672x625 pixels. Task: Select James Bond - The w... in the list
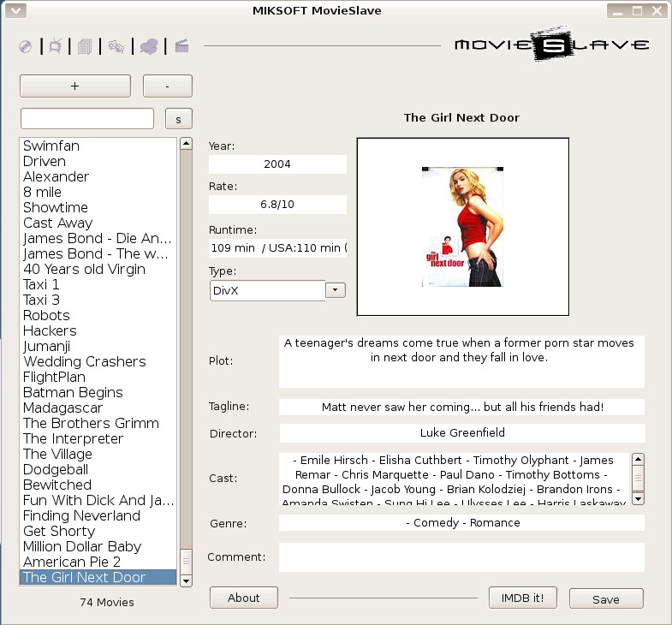pyautogui.click(x=98, y=254)
